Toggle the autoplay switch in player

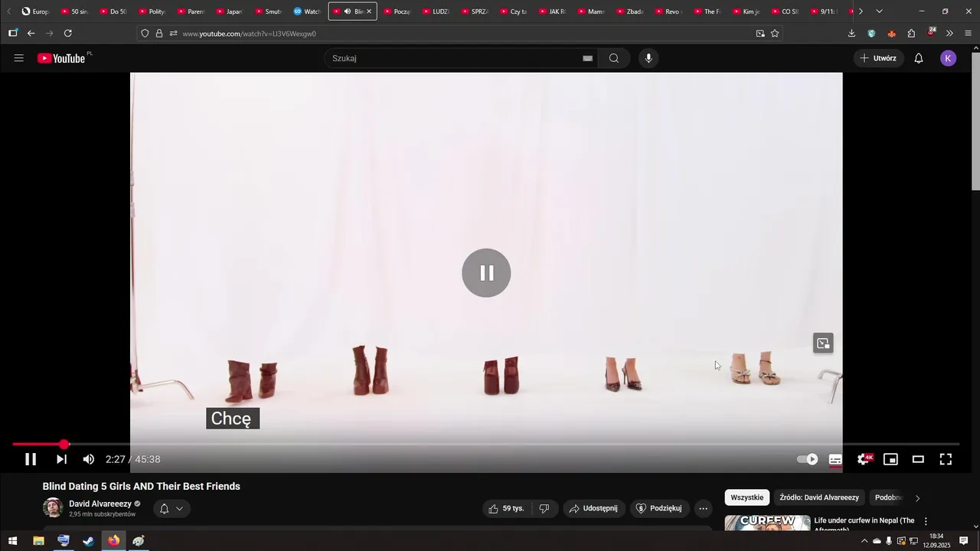(808, 459)
